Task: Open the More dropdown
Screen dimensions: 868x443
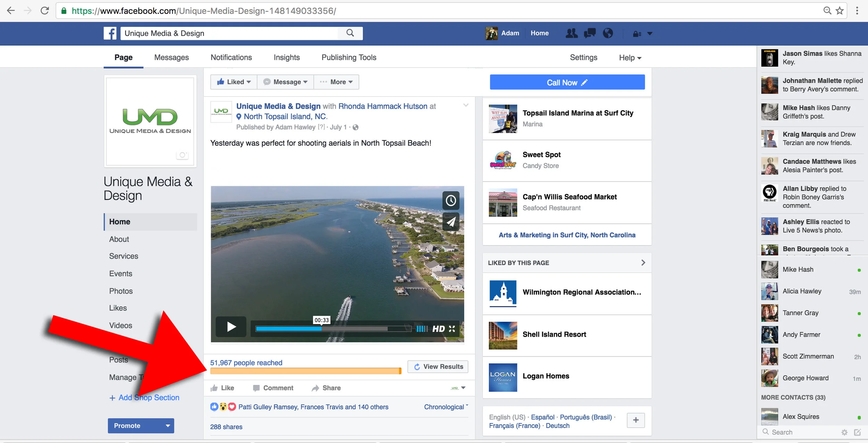Action: [337, 82]
